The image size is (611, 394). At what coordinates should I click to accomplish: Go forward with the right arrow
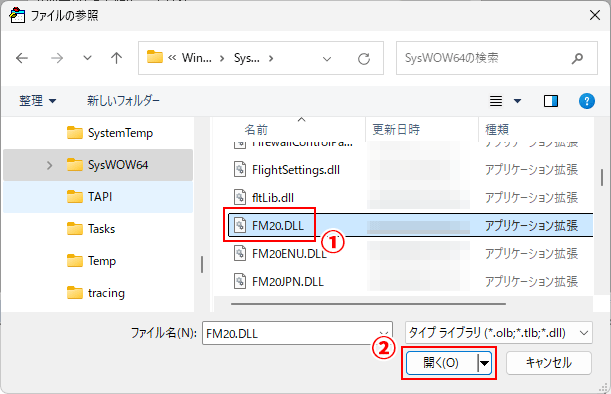point(57,58)
